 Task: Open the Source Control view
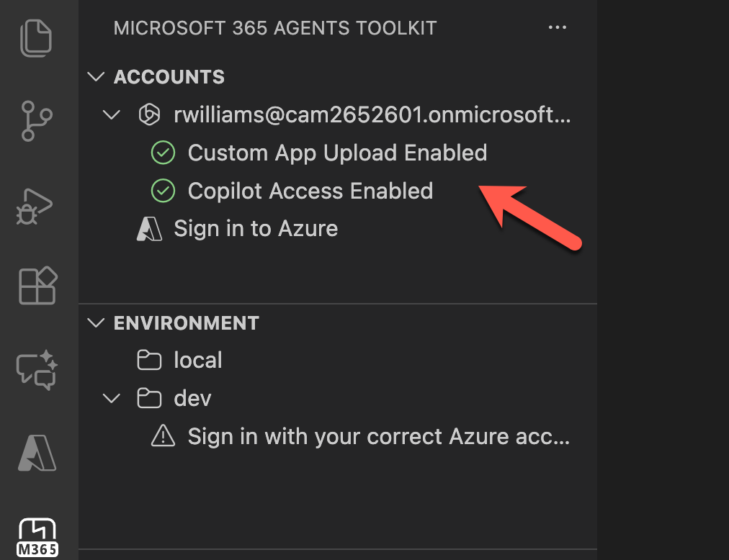[x=37, y=121]
